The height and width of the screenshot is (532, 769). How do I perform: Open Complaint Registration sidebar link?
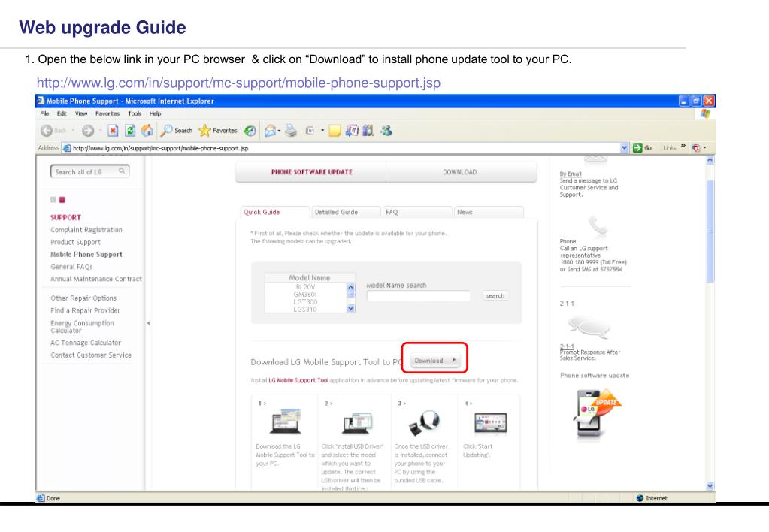86,230
